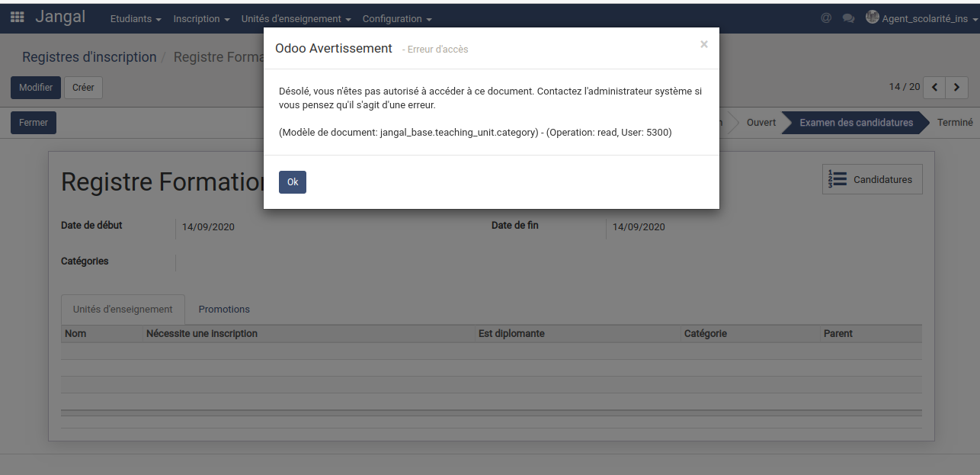Viewport: 980px width, 475px height.
Task: Open the apps grid menu icon
Action: 17,18
